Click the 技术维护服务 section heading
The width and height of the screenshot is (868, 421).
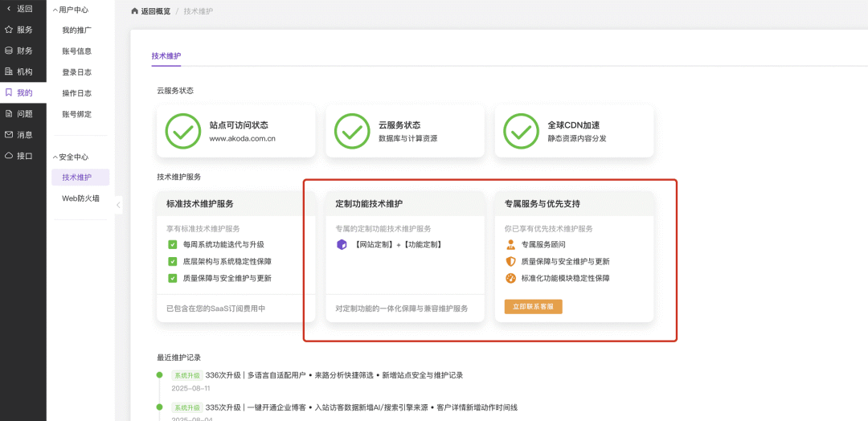(x=178, y=177)
